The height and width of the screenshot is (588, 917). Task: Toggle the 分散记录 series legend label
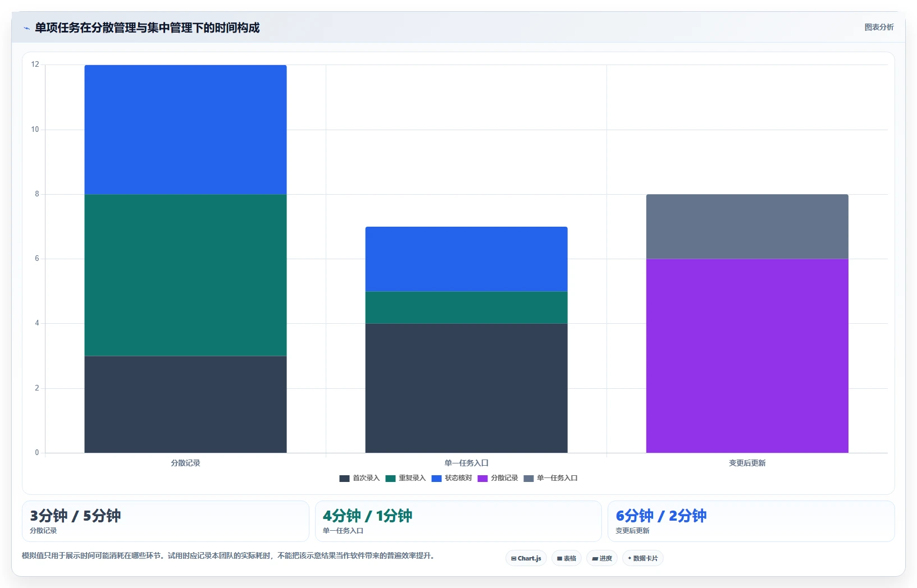[504, 478]
